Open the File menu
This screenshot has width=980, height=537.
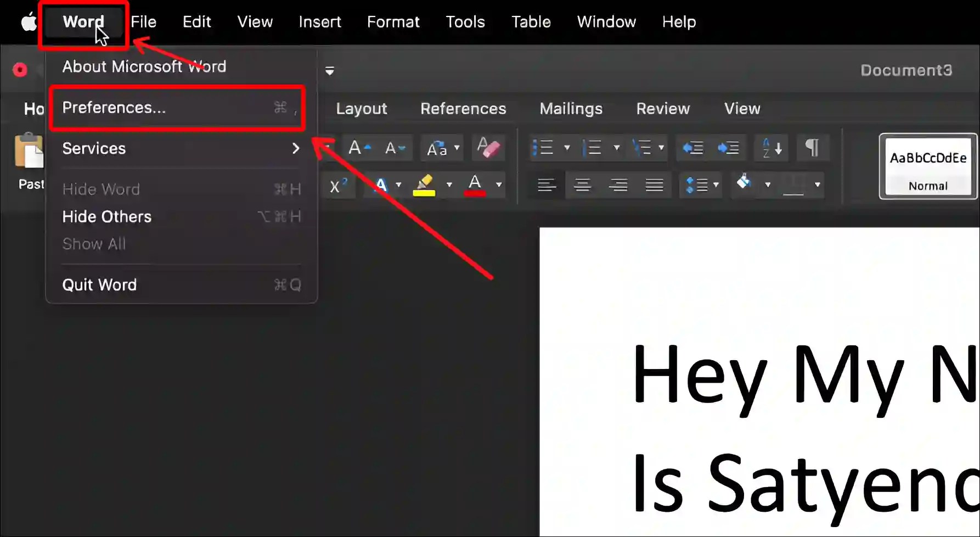(144, 22)
